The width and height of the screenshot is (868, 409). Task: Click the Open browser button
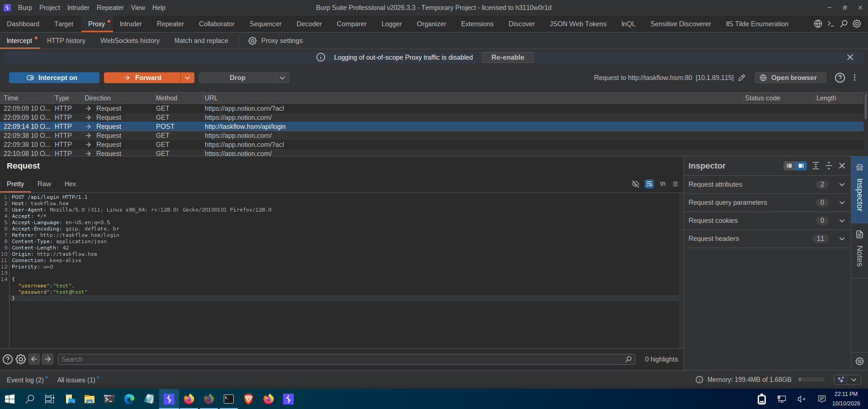point(790,78)
